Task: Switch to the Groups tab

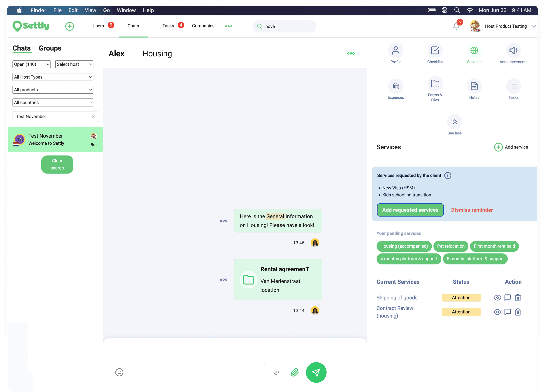Action: click(50, 48)
